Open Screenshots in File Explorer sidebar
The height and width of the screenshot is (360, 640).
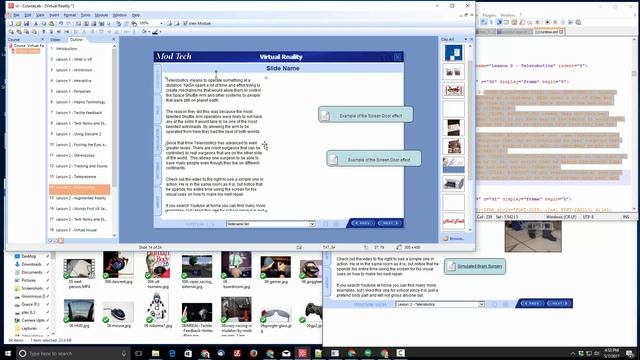click(32, 288)
